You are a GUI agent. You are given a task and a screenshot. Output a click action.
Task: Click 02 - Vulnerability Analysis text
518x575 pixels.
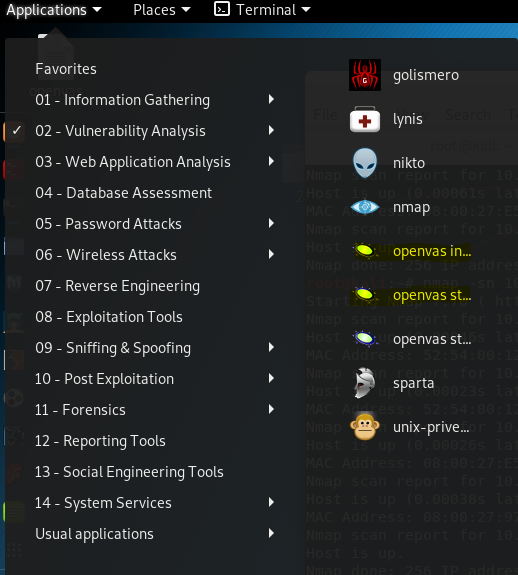(x=120, y=131)
